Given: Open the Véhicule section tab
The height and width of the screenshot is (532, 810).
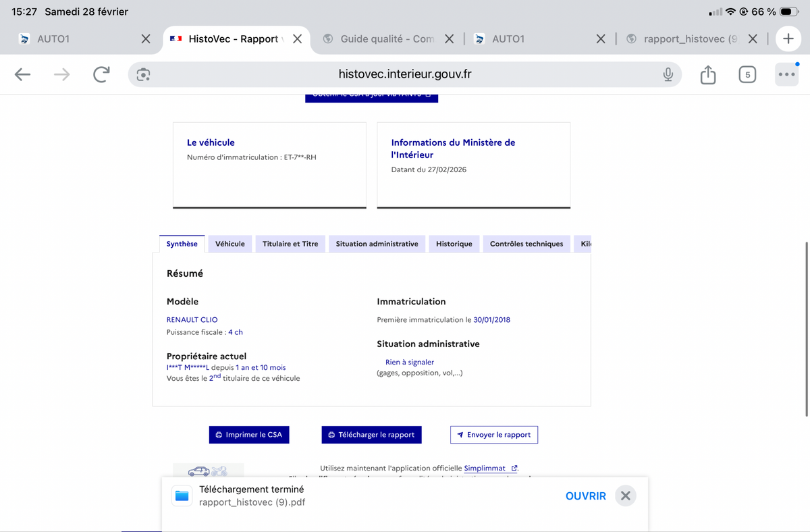Looking at the screenshot, I should coord(230,244).
